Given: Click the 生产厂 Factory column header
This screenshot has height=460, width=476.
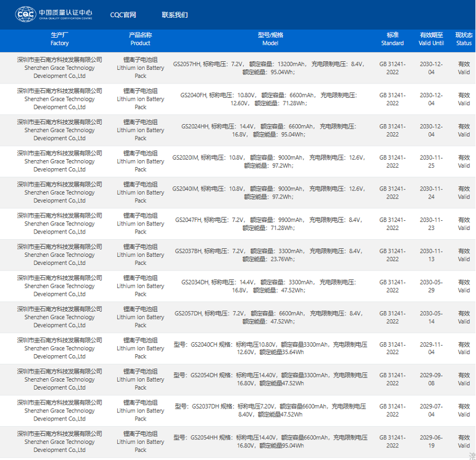Looking at the screenshot, I should point(59,39).
